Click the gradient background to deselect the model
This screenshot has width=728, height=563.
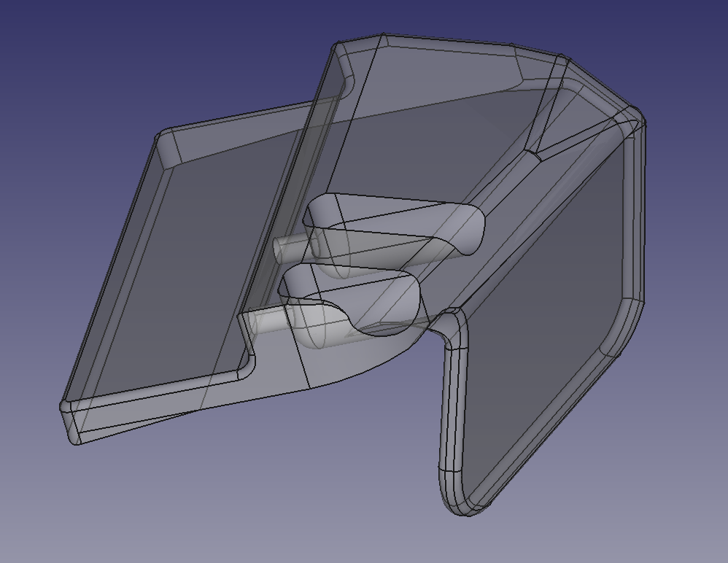pyautogui.click(x=73, y=58)
